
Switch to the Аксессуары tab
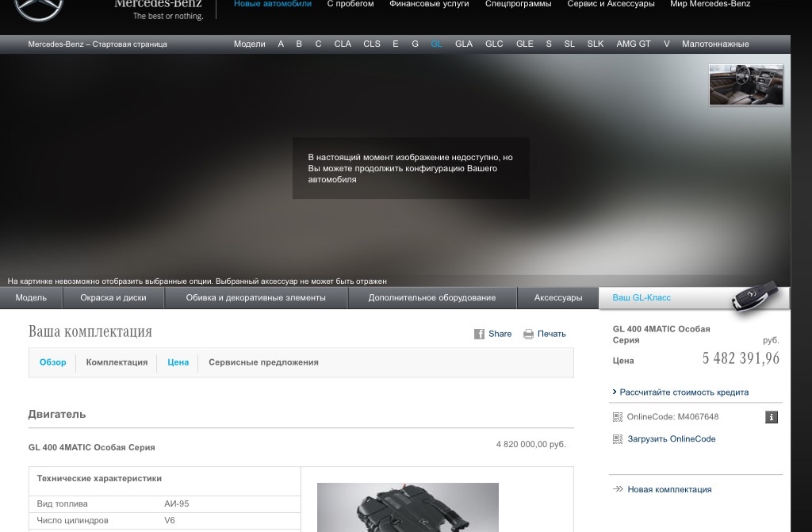point(558,298)
